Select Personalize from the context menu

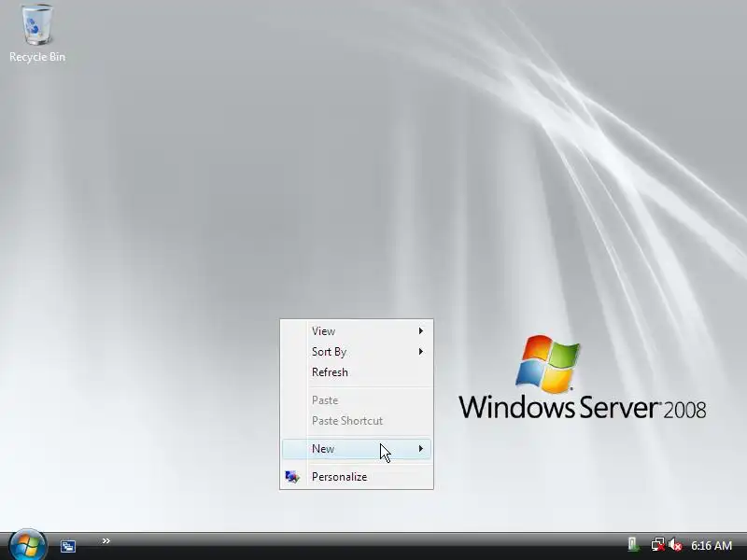pos(357,477)
